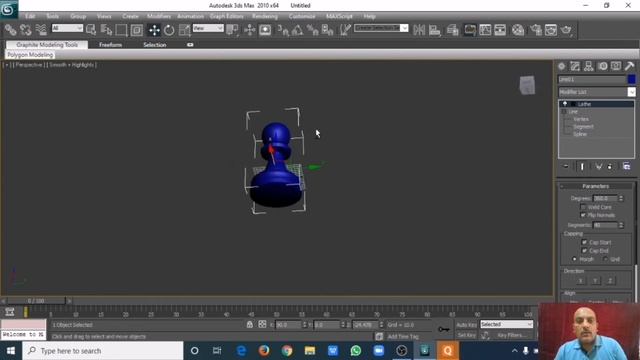Switch to the Utilities hammer panel
Image resolution: width=640 pixels, height=360 pixels.
(x=629, y=66)
